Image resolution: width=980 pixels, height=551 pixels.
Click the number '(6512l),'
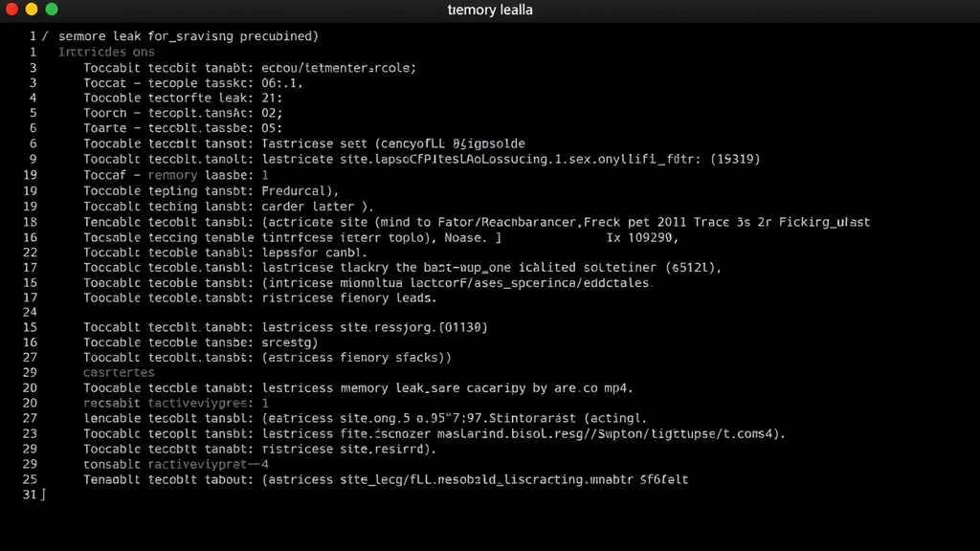(x=694, y=268)
